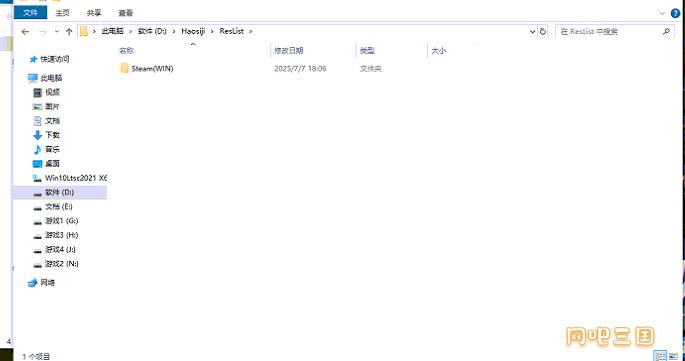Open the Win10Ltsc2021 drive in sidebar
The image size is (685, 361).
76,178
